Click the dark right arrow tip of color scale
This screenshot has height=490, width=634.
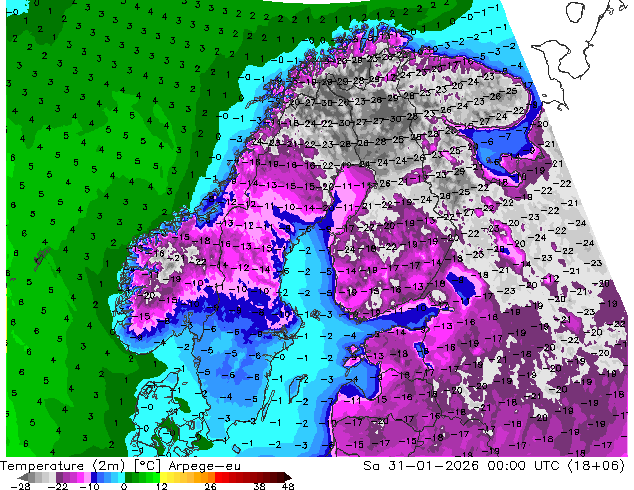point(288,477)
